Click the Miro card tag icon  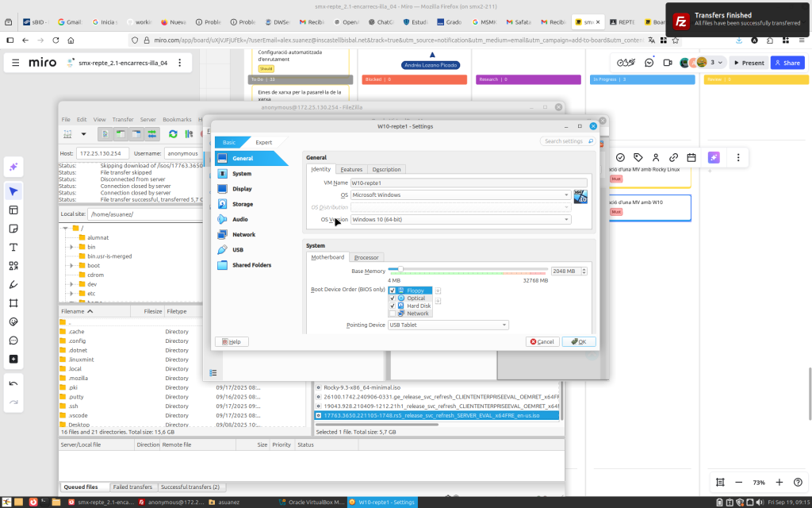coord(638,157)
